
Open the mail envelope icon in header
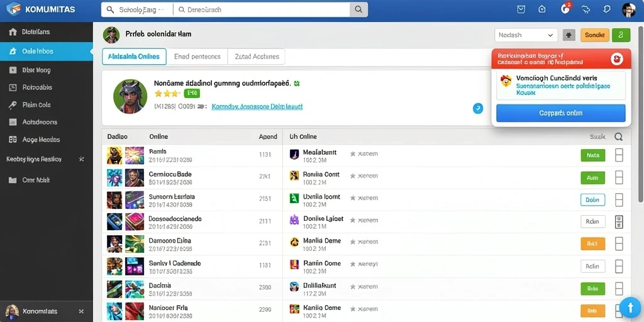521,9
